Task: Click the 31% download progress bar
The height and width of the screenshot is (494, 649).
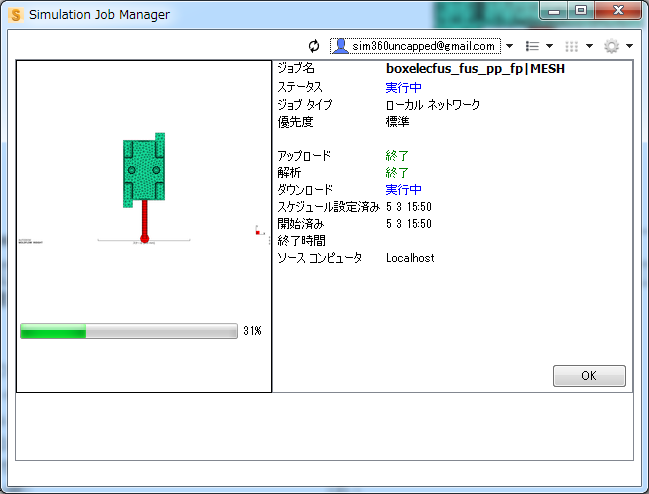Action: pos(129,331)
